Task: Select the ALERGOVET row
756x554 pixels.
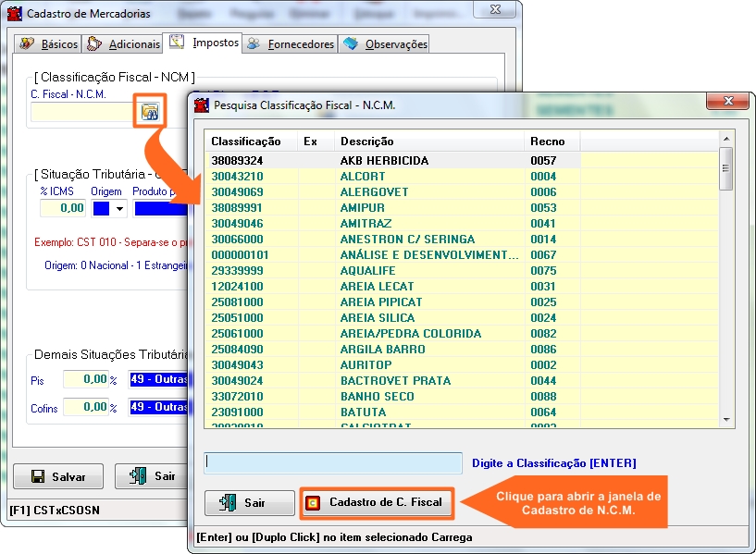Action: (x=462, y=192)
